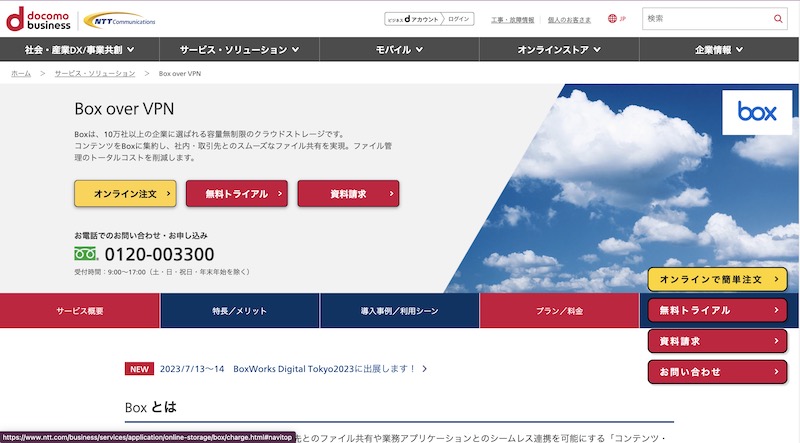Click the JP language selector

point(622,19)
